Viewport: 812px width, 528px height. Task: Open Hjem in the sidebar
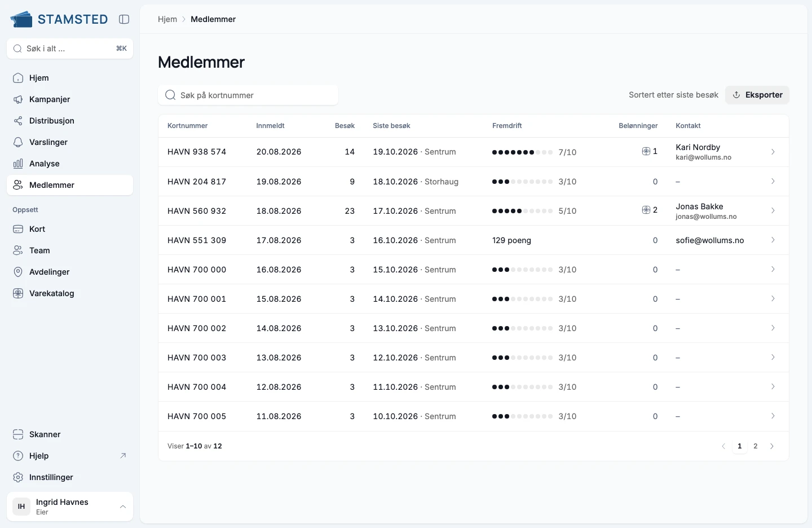pyautogui.click(x=70, y=78)
